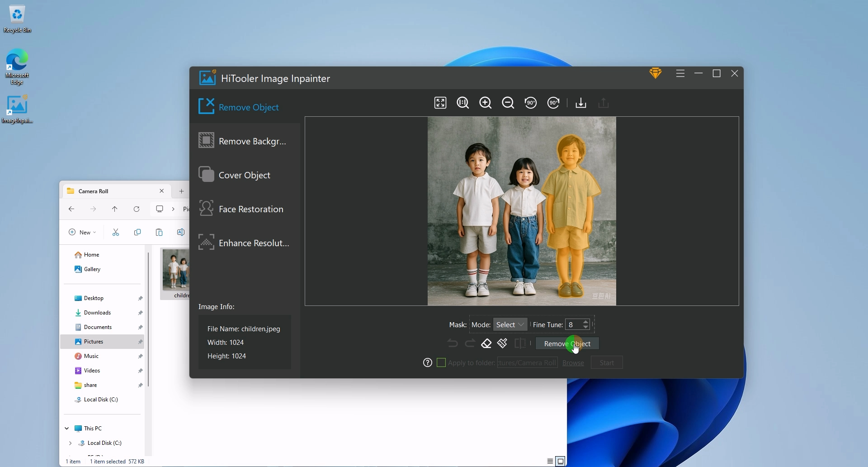
Task: Save the edited image
Action: 580,103
